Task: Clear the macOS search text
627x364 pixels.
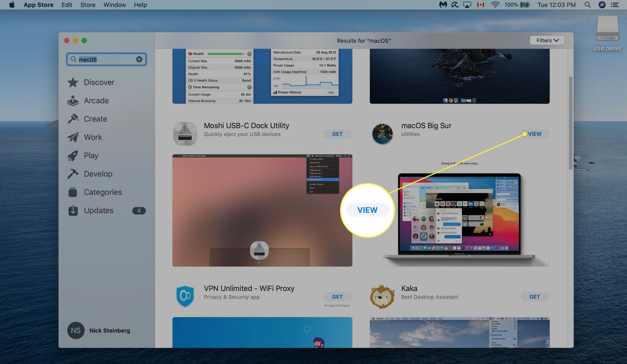Action: [x=139, y=59]
